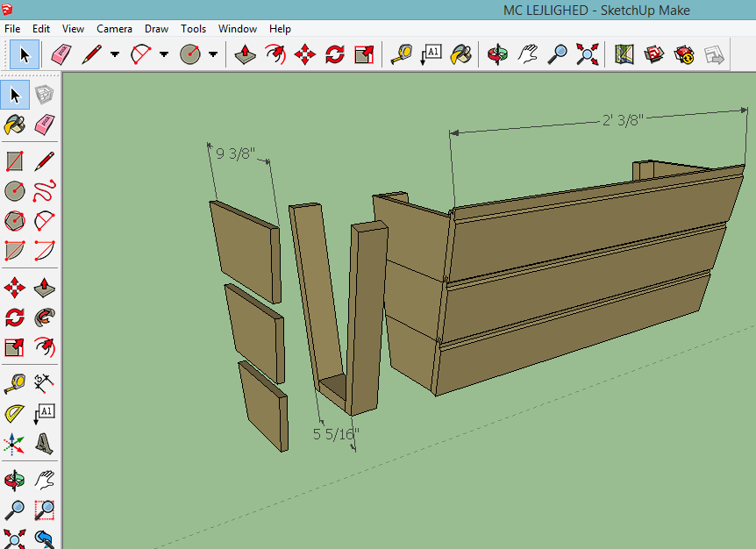Open Extension Warehouse icon
Viewport: 756px width, 549px height.
[684, 54]
